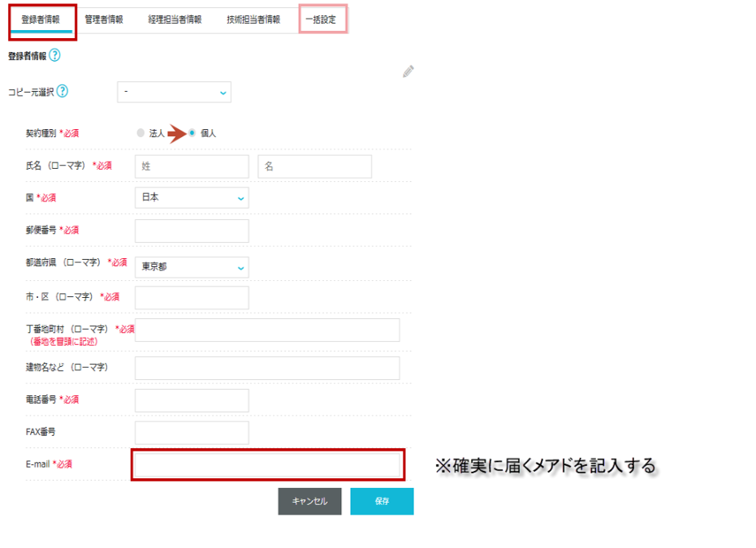This screenshot has height=548, width=756.
Task: Focus the E-mail input field
Action: [267, 465]
